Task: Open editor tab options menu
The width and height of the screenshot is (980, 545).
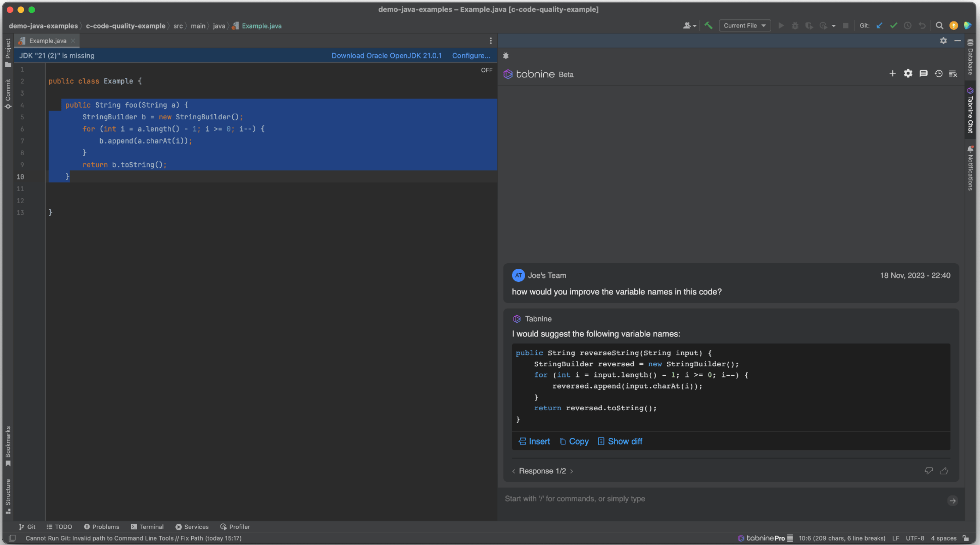Action: (491, 41)
